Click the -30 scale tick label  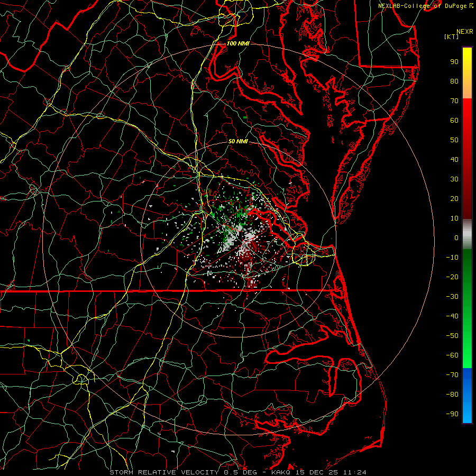click(x=452, y=297)
